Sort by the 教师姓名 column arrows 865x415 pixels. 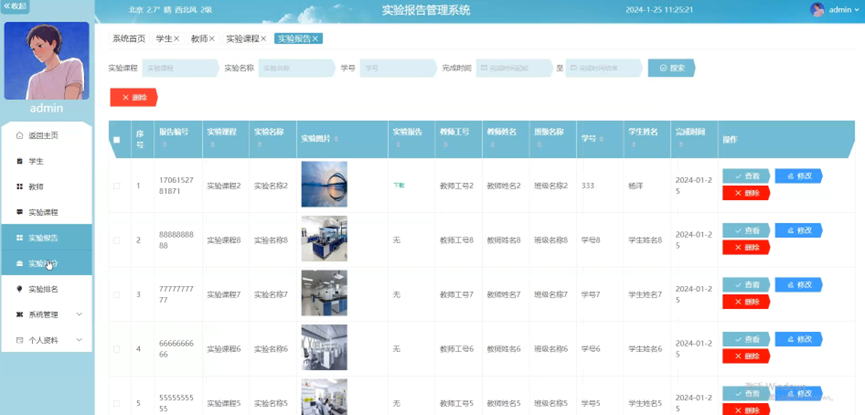[491, 146]
